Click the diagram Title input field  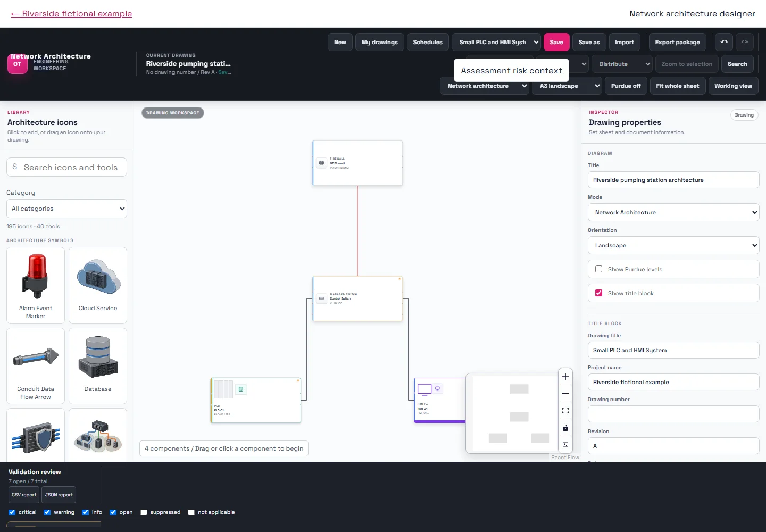pos(673,180)
